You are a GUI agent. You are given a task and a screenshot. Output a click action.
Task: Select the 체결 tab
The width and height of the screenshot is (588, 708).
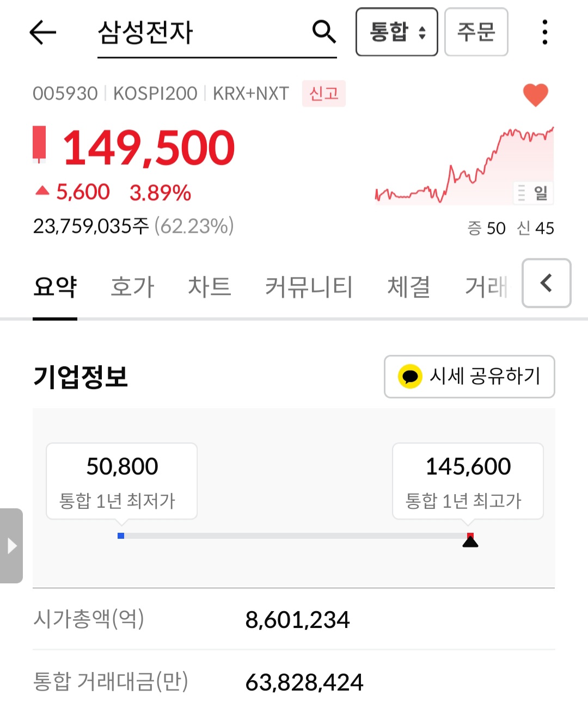tap(408, 287)
